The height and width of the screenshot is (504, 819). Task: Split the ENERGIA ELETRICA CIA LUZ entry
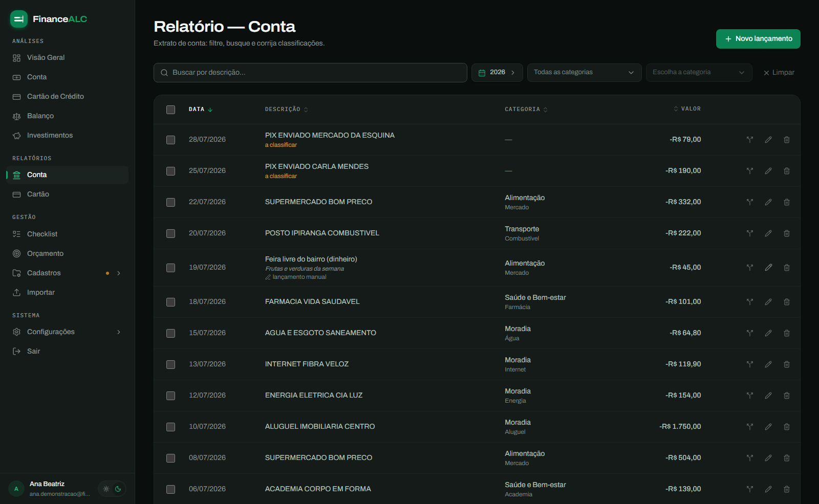750,396
